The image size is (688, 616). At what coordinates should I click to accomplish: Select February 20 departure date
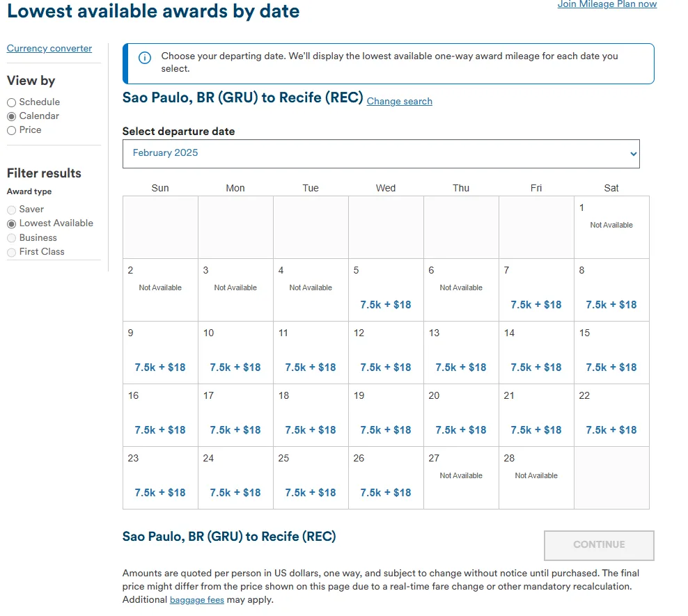coord(461,416)
